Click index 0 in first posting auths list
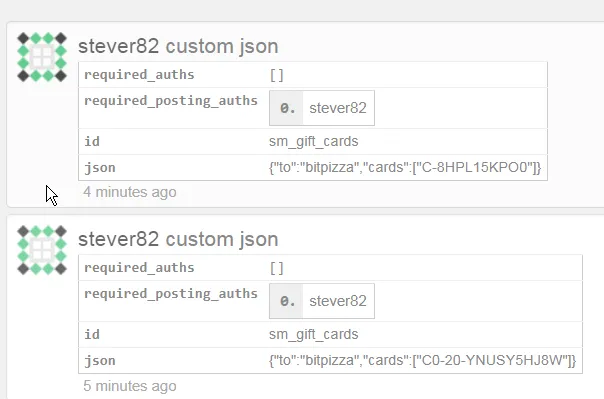 coord(287,108)
